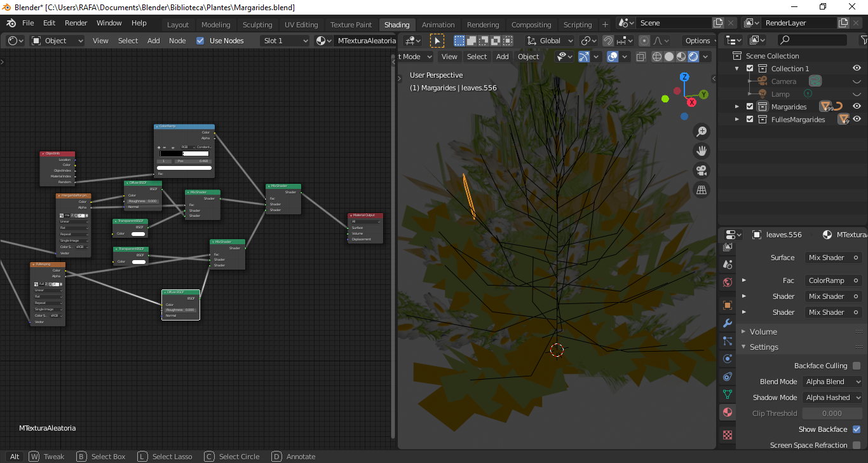
Task: Click the Z axis on navigation gizmo
Action: (684, 77)
